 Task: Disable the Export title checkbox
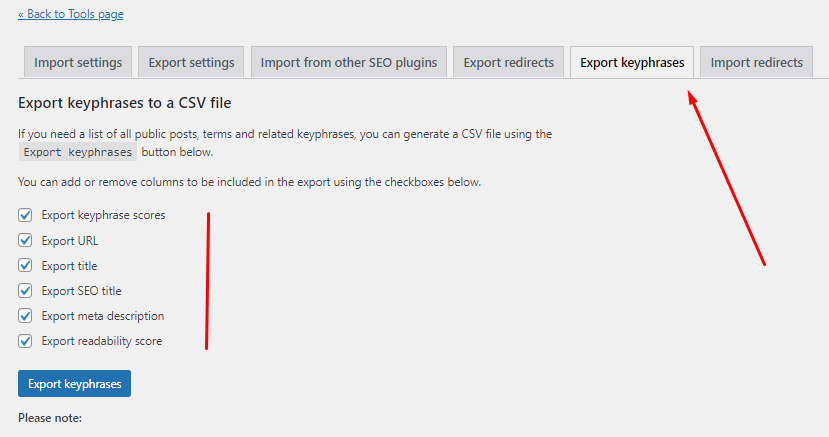(26, 266)
